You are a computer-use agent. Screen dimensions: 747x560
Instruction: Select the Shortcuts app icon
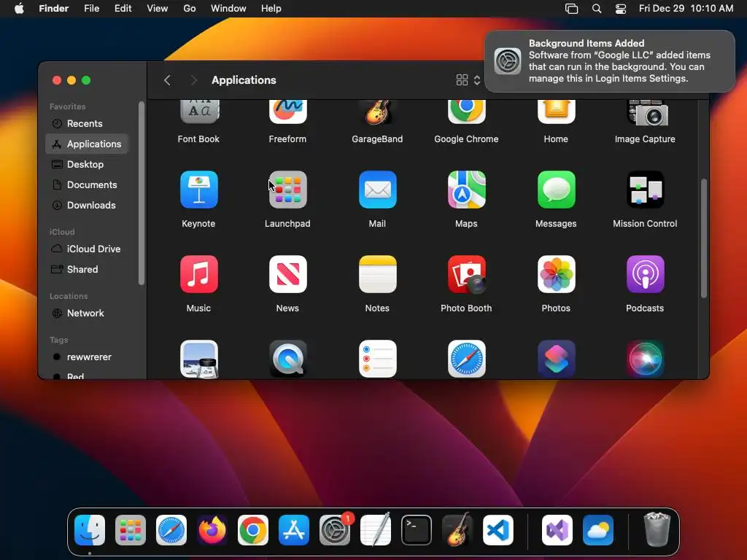point(556,359)
